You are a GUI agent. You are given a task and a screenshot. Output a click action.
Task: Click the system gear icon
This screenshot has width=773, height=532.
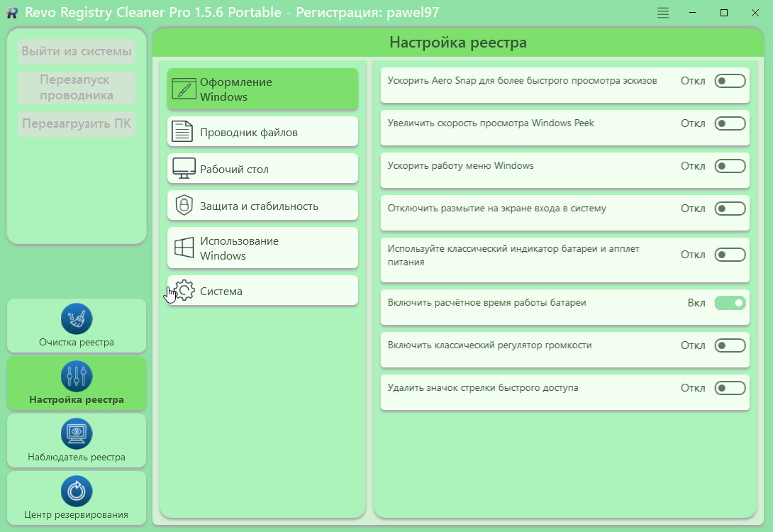(x=185, y=290)
